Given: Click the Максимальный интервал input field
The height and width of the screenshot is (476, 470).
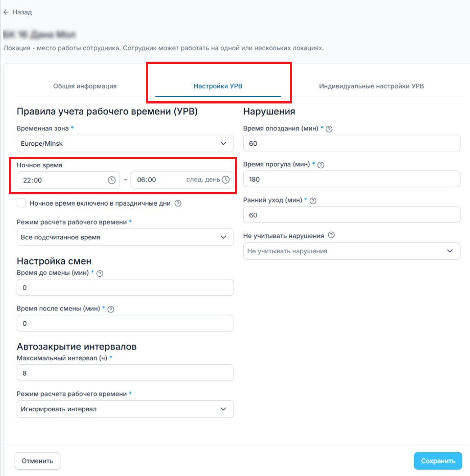Looking at the screenshot, I should [125, 373].
